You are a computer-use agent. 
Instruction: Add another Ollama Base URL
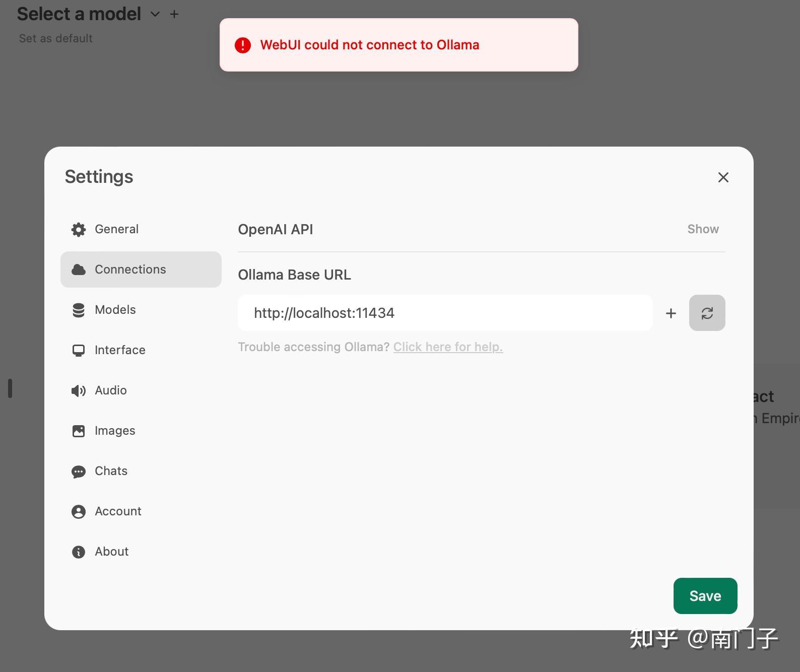coord(671,313)
